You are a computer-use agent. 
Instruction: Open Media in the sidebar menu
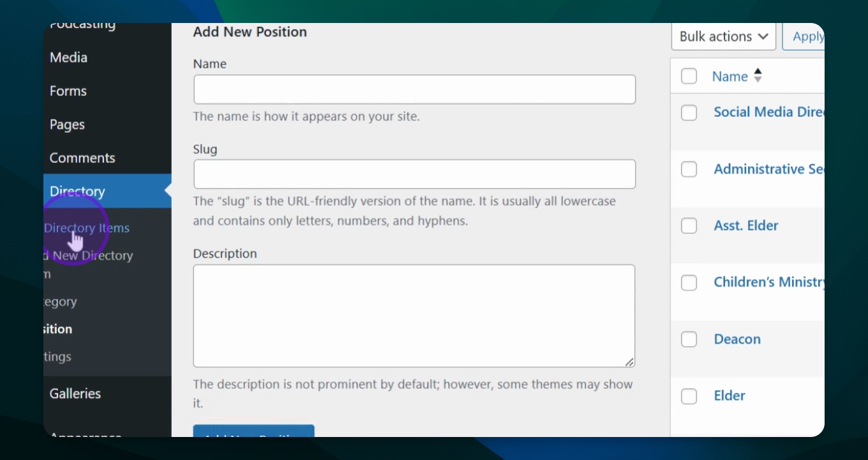coord(68,57)
